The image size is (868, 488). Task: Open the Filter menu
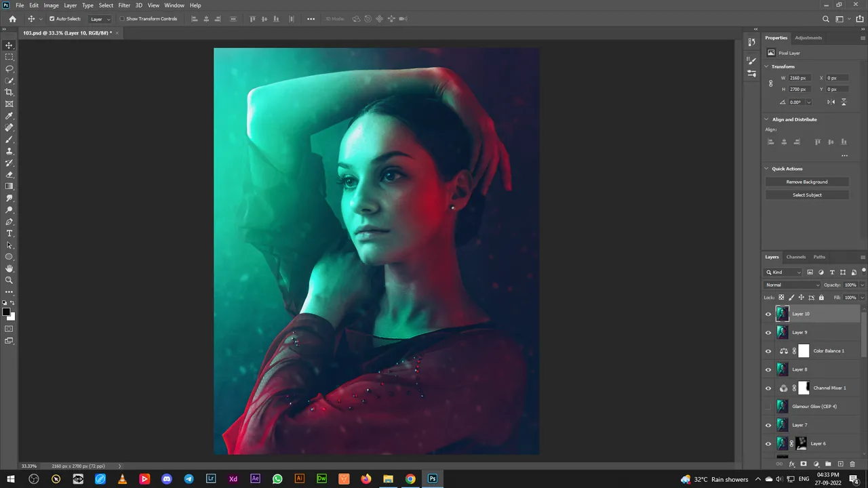[124, 5]
